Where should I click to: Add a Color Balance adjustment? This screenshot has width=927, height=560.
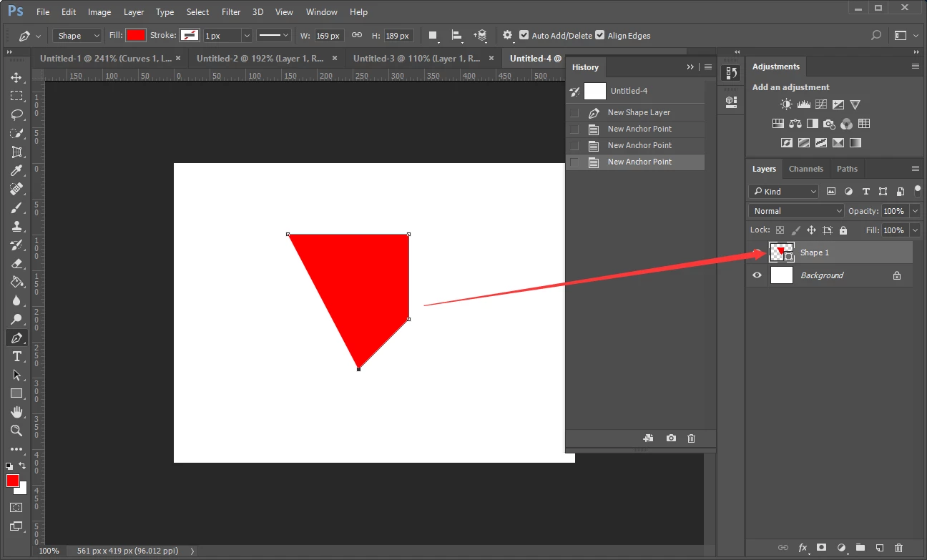tap(795, 124)
